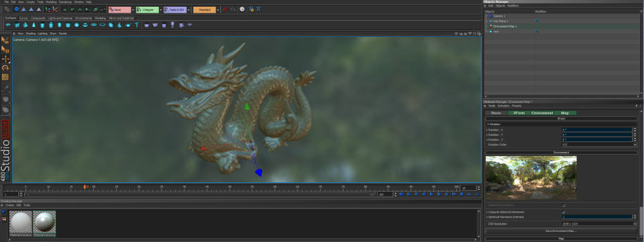
Task: Click the forest environment map preview image
Action: 531,177
